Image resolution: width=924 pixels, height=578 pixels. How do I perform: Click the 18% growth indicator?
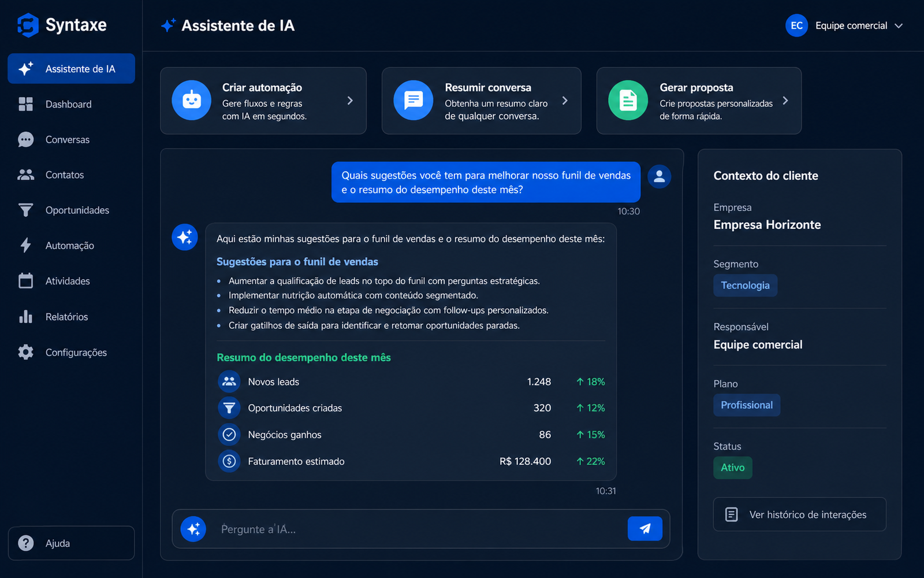[x=590, y=381]
